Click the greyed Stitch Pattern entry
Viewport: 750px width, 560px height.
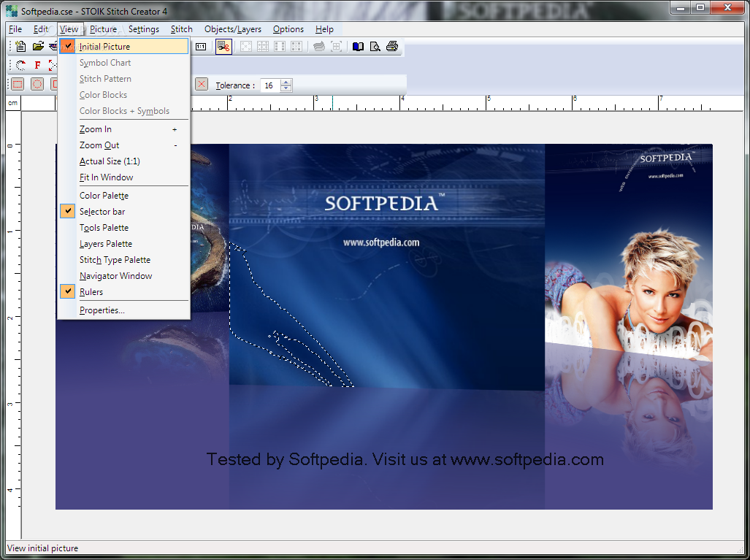click(123, 79)
